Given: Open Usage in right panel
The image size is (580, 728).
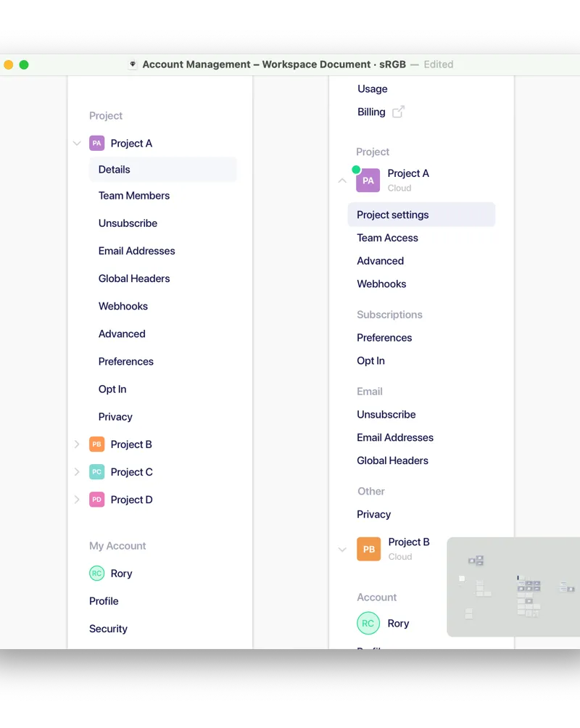Looking at the screenshot, I should (373, 88).
